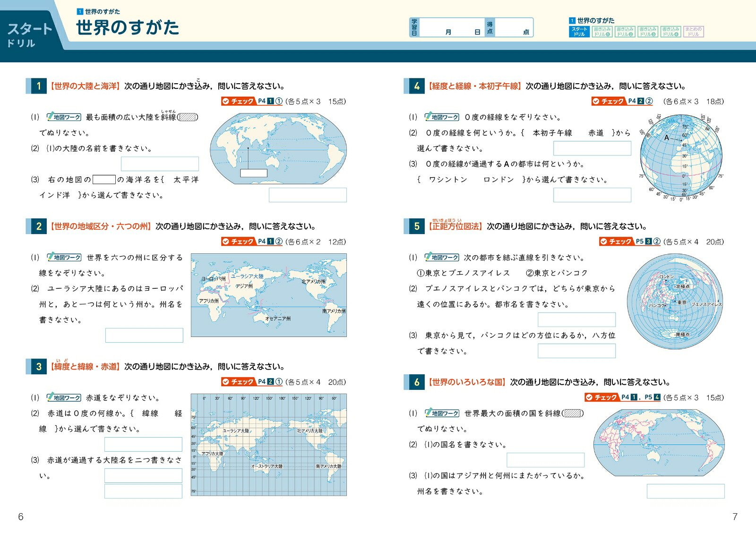Screen dimensions: 756x534
Task: Click the answer box for question 3 (2) 緯線 経線
Action: click(143, 444)
